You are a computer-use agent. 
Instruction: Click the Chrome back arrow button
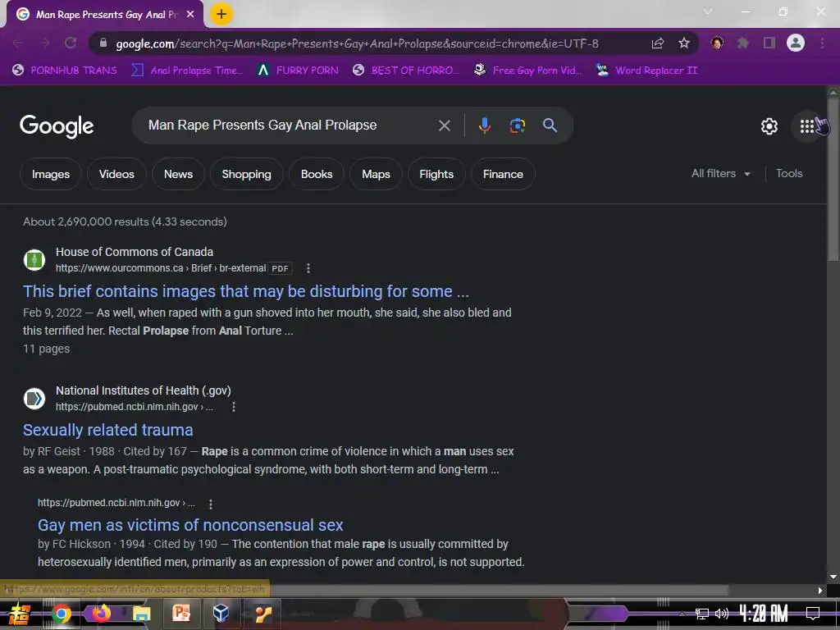click(18, 43)
